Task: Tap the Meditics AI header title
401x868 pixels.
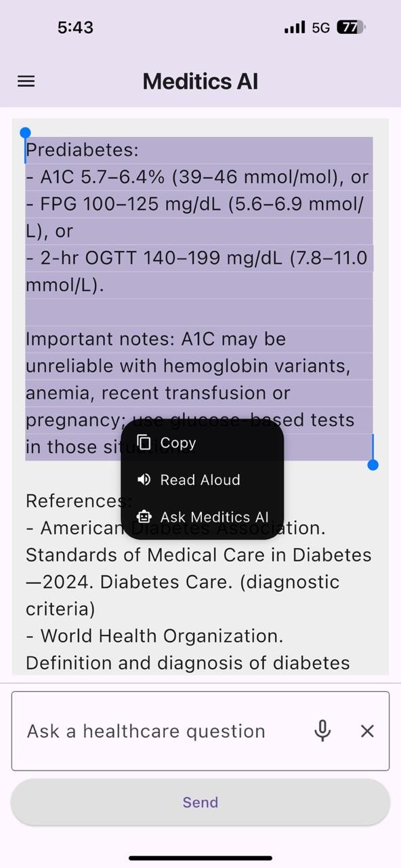Action: pyautogui.click(x=200, y=81)
